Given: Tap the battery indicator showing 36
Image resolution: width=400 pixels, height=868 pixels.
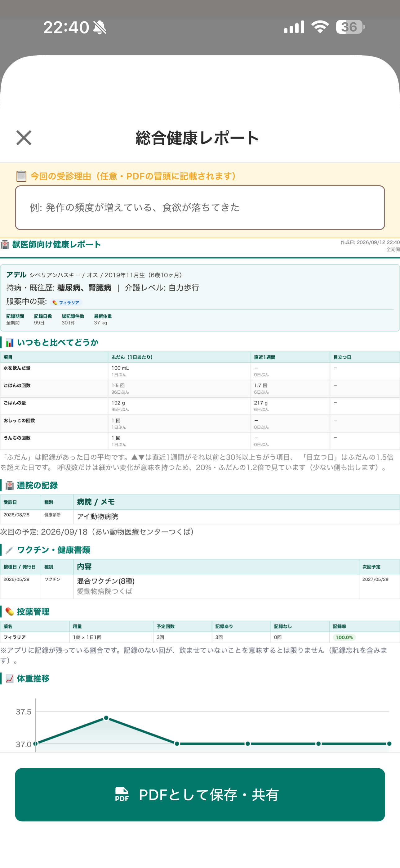Looking at the screenshot, I should [x=350, y=27].
